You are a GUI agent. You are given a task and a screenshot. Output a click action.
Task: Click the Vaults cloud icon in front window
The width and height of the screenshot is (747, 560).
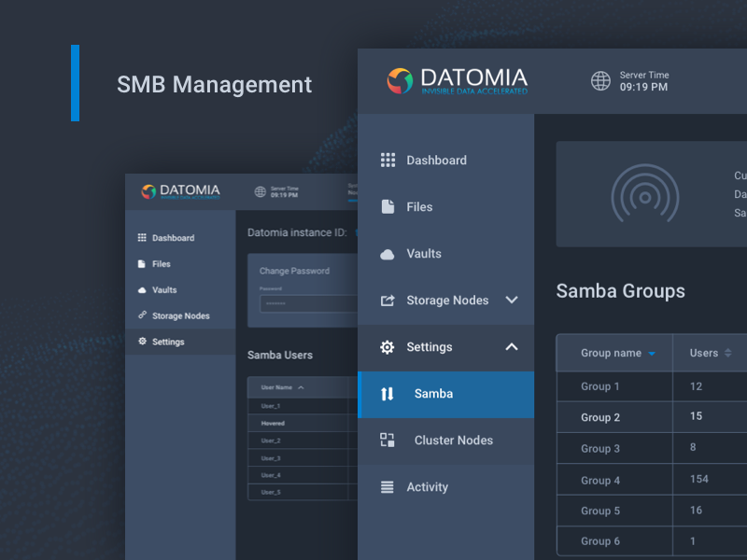coord(388,254)
